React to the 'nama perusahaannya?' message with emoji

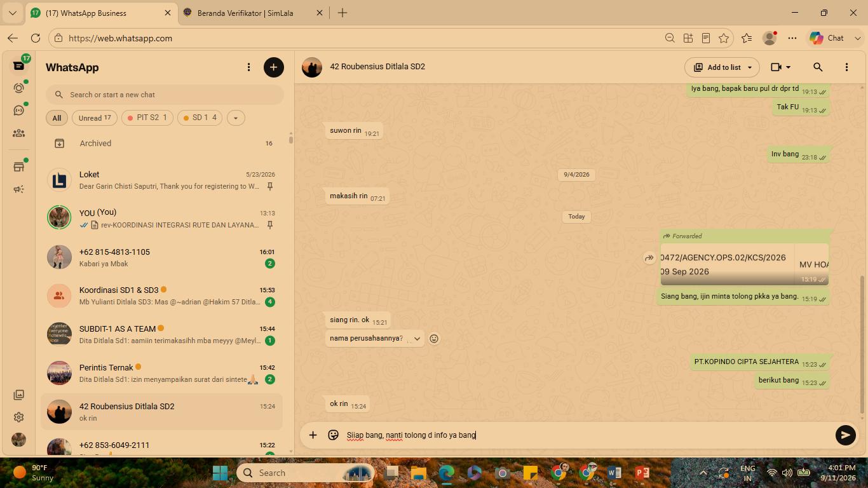pos(434,339)
